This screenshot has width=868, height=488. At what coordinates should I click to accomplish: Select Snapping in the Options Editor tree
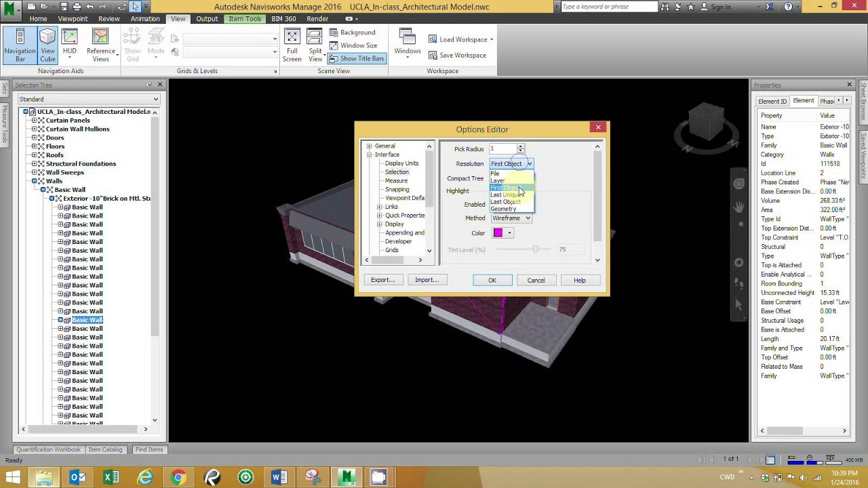(x=397, y=189)
